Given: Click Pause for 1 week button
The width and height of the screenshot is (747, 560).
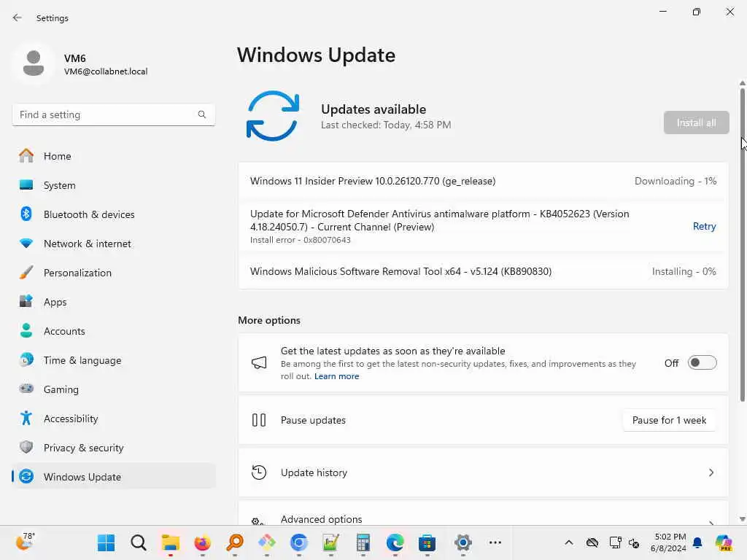Looking at the screenshot, I should click(669, 420).
